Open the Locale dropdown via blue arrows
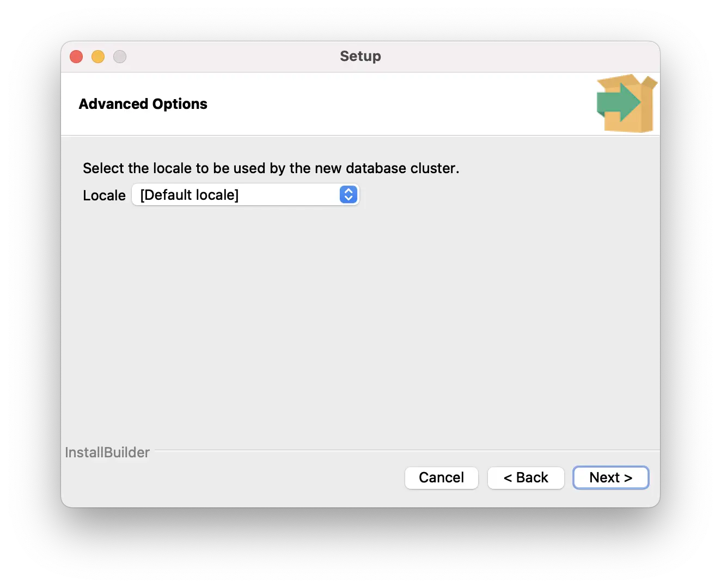Screen dimensions: 721x588 tap(348, 194)
